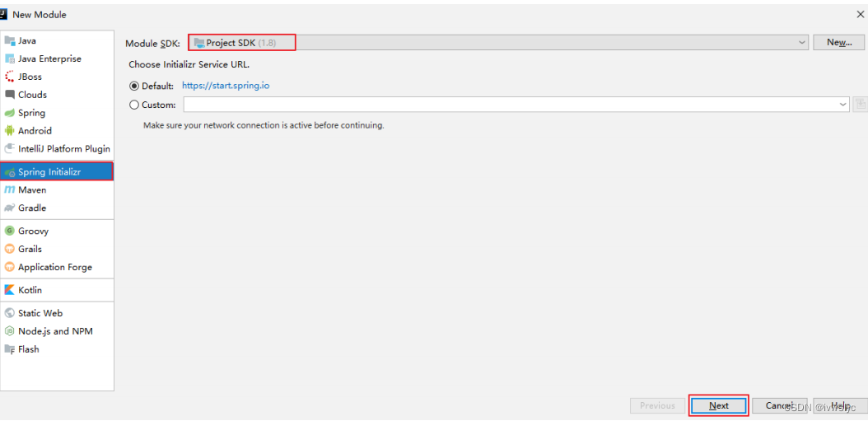Viewport: 868px width, 421px height.
Task: Click the Spring Initializr icon
Action: [9, 172]
